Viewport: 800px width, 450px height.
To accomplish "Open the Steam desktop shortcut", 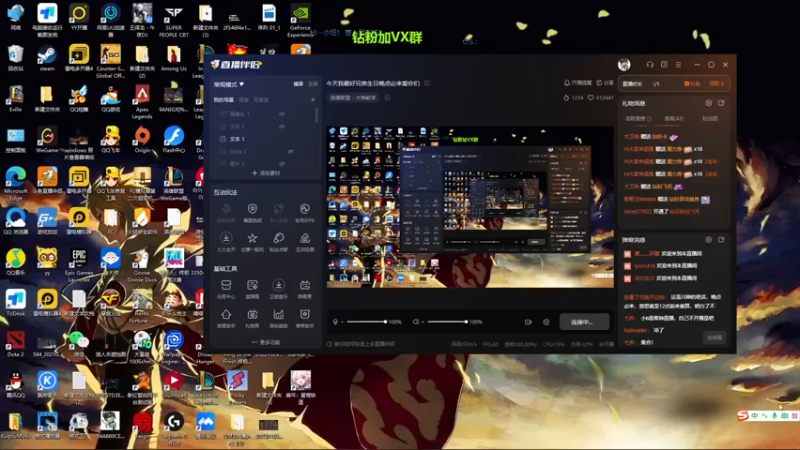I will 47,58.
